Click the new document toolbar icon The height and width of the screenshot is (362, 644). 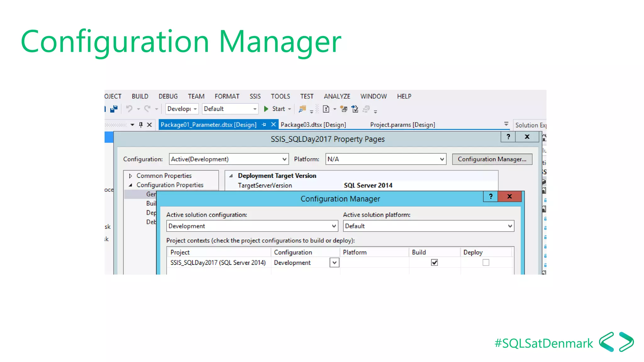tap(326, 109)
